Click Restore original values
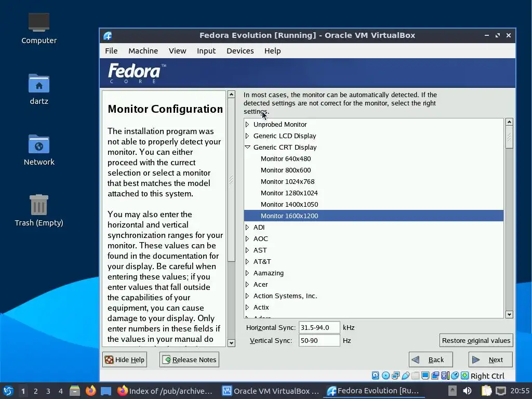Screen dimensions: 532x399 (x=476, y=340)
